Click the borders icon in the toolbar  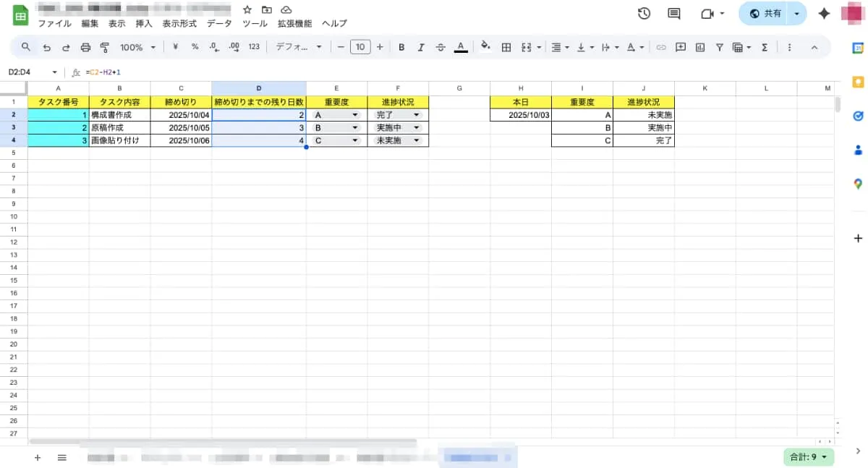(506, 48)
